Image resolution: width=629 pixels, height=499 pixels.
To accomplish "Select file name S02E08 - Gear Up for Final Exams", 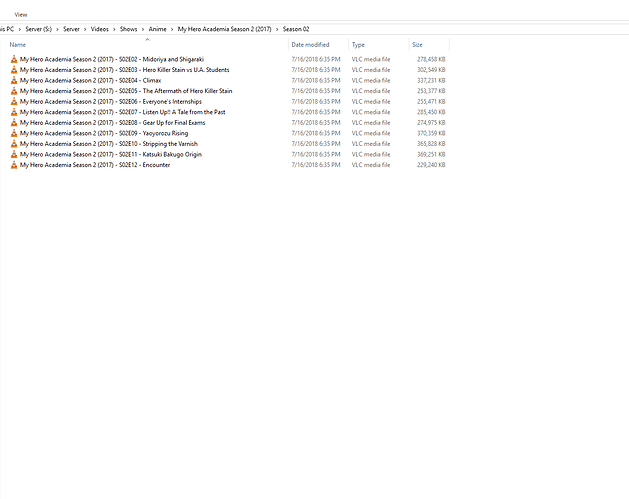I will (113, 123).
